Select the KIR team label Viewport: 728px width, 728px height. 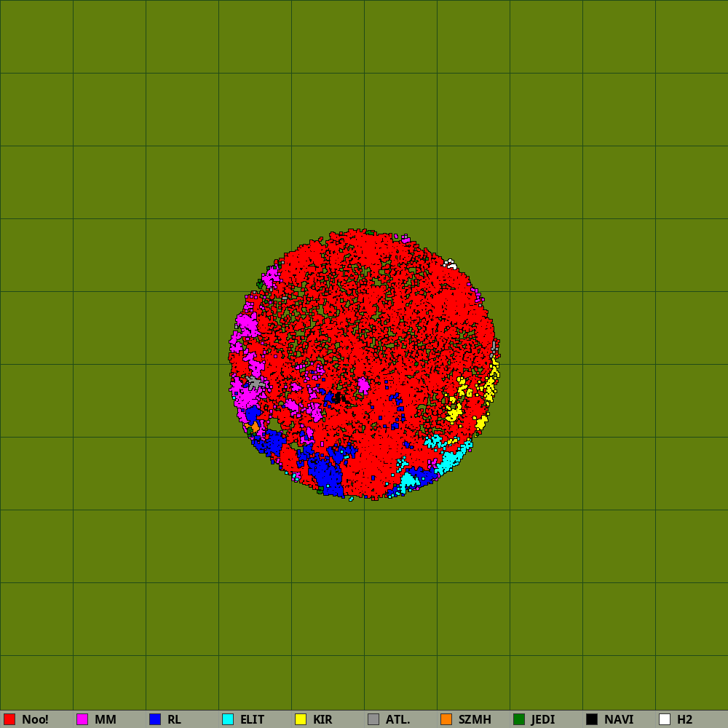[323, 719]
